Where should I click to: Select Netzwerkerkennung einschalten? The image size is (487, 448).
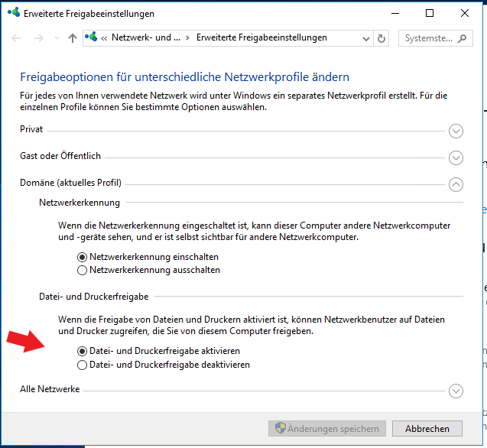(x=83, y=257)
